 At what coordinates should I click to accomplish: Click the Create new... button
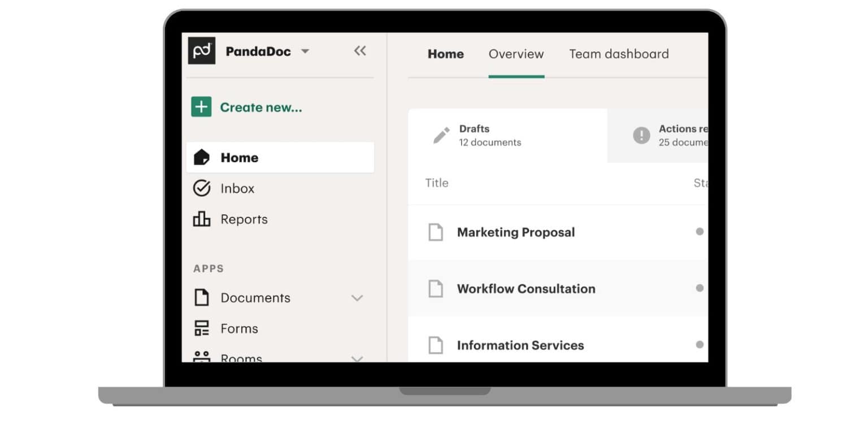point(261,107)
